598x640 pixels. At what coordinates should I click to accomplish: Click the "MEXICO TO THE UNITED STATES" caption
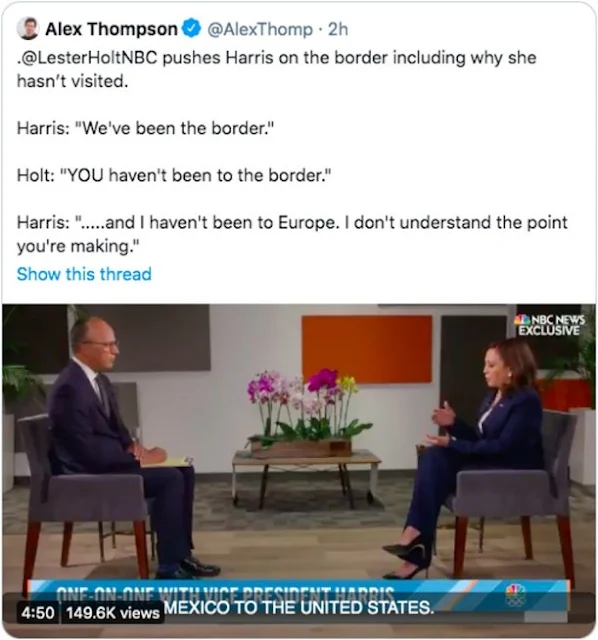tap(299, 607)
